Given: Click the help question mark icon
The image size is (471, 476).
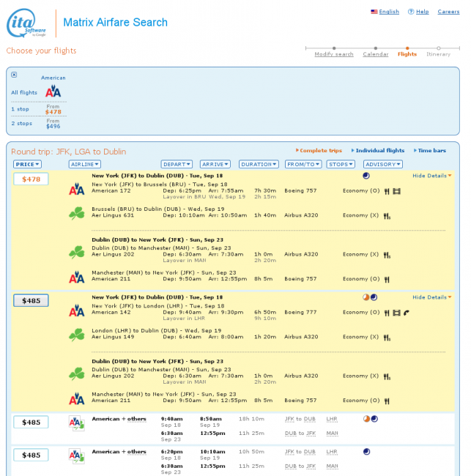Looking at the screenshot, I should click(411, 12).
